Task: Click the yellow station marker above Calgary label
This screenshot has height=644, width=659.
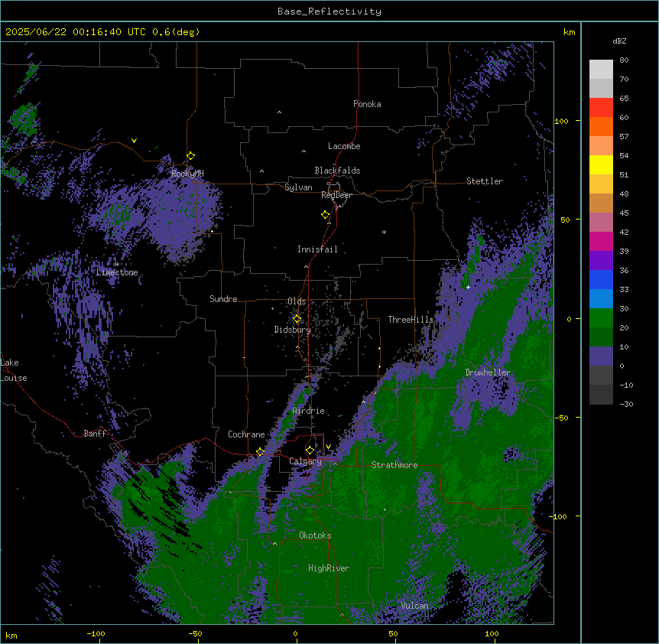Action: (x=310, y=450)
